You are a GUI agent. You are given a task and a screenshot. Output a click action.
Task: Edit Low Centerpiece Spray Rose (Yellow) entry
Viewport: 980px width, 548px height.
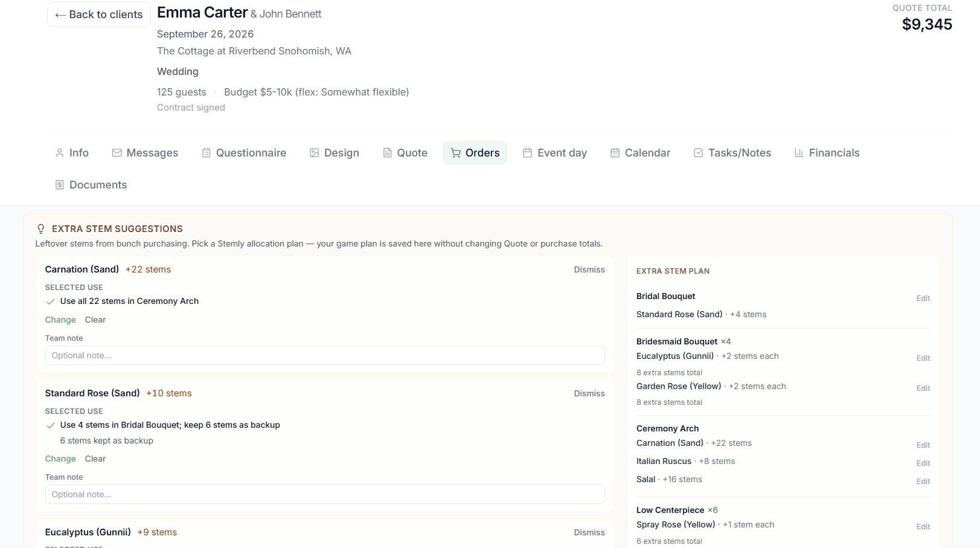(923, 527)
